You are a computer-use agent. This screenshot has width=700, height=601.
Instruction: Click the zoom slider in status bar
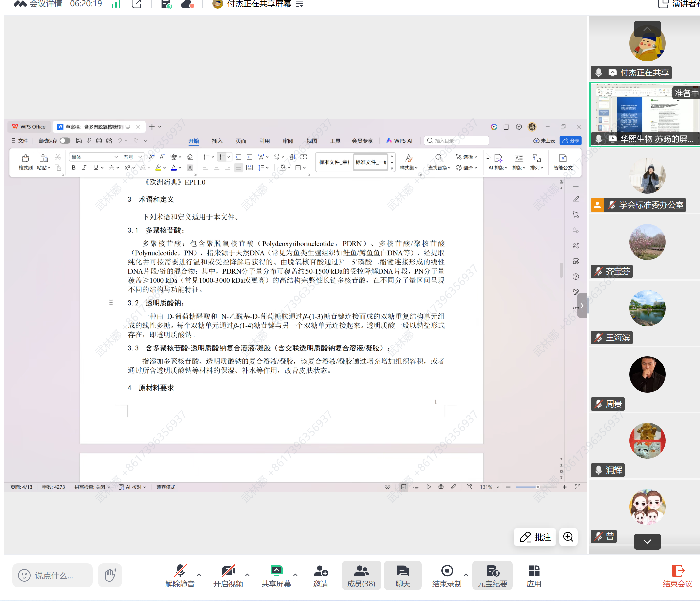(x=537, y=487)
